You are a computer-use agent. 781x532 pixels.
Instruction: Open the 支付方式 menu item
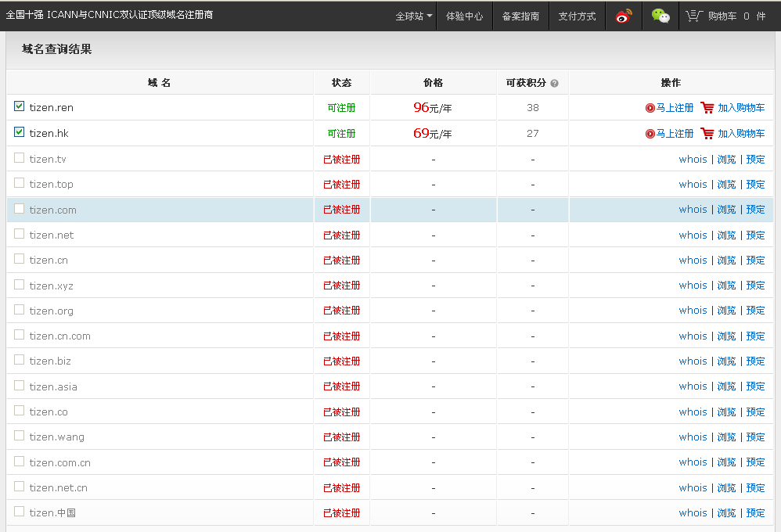point(577,16)
